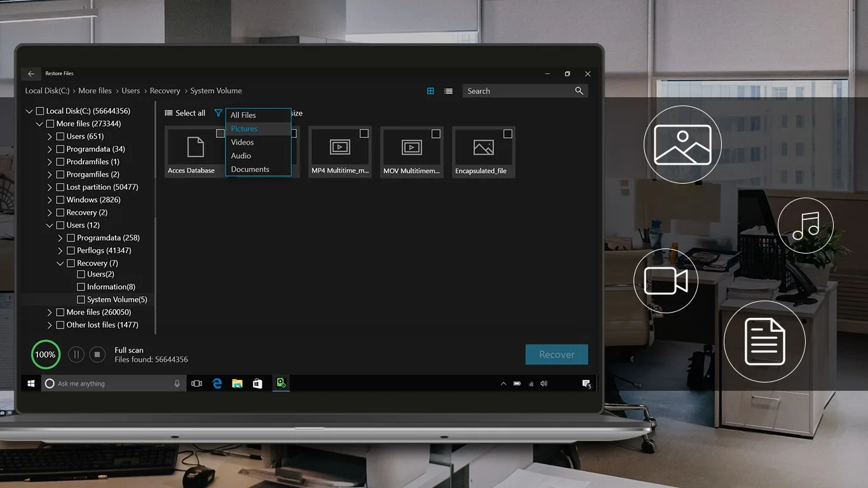Viewport: 868px width, 488px height.
Task: Click Select all above file list
Action: pos(185,113)
